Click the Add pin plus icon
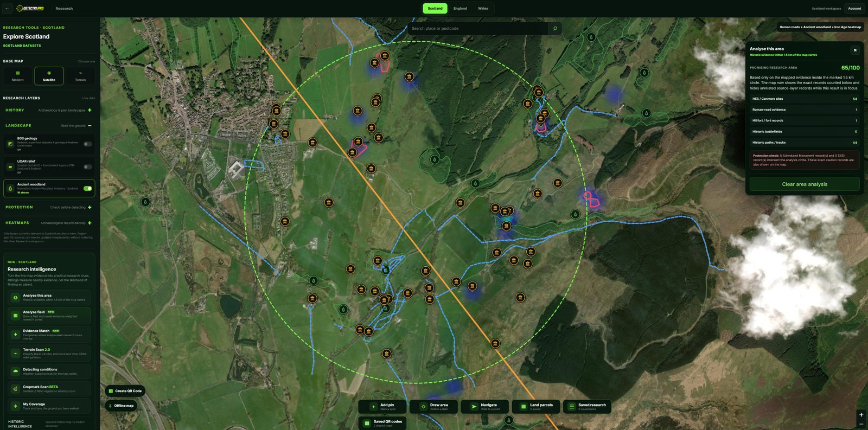The image size is (868, 430). coord(373,407)
